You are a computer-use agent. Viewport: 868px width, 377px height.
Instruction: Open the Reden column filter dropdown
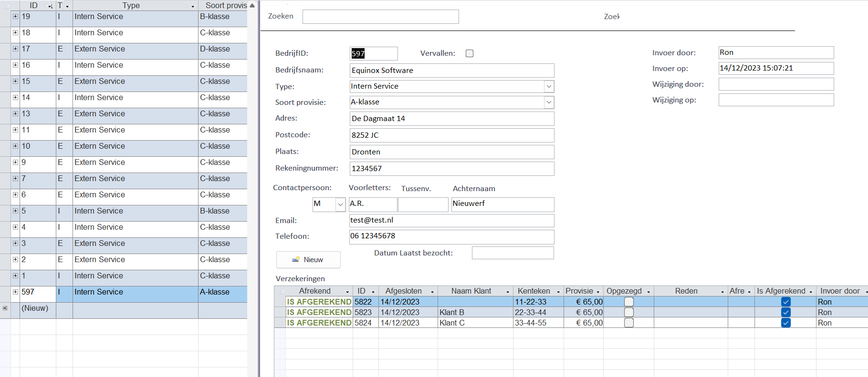pyautogui.click(x=722, y=291)
